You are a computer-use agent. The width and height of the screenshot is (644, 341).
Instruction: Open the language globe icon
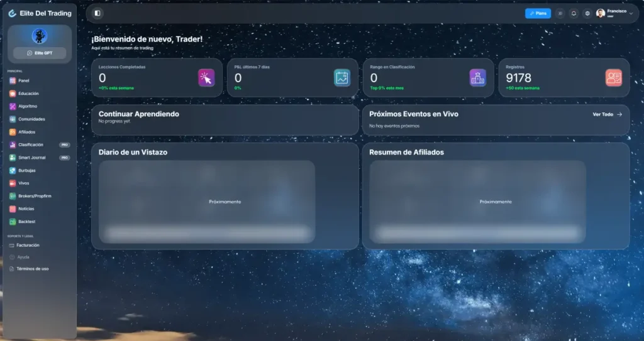[587, 14]
